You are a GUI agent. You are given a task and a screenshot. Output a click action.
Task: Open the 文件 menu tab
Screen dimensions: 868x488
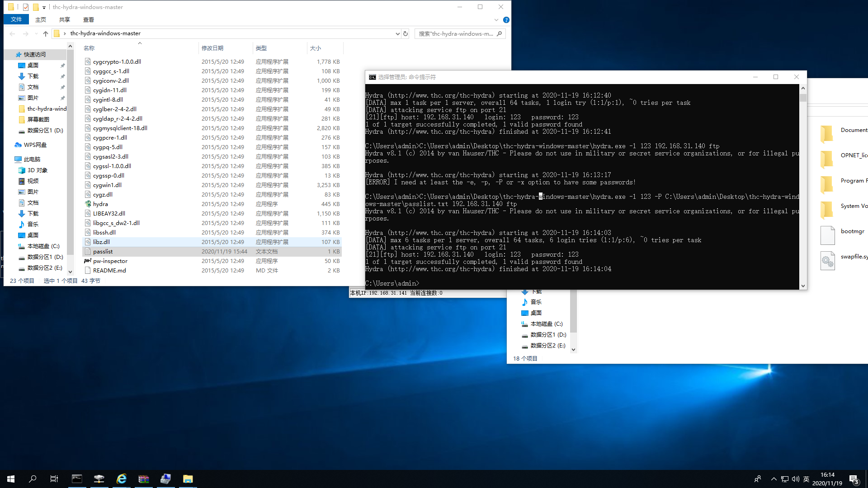pyautogui.click(x=16, y=19)
